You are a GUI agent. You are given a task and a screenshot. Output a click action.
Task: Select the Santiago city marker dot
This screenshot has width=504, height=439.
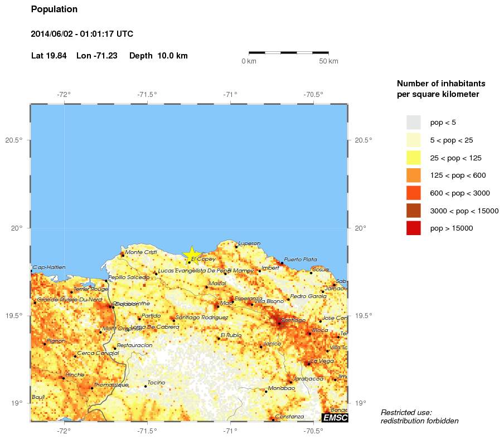click(279, 323)
